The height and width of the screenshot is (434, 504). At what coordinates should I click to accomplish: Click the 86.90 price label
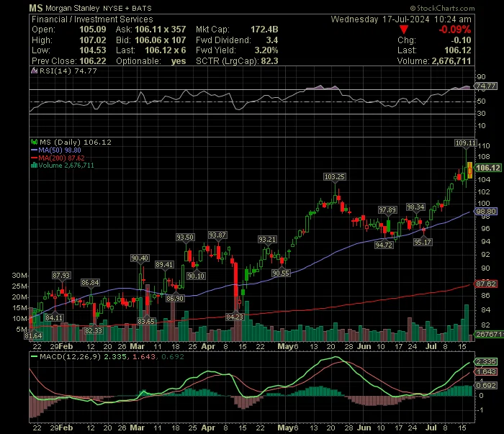coord(175,299)
